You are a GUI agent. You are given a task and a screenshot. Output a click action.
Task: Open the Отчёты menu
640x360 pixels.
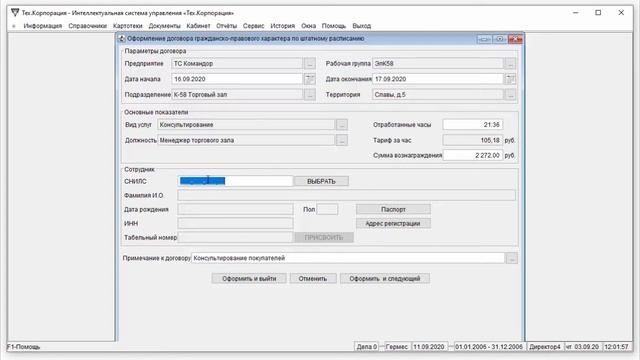[227, 26]
